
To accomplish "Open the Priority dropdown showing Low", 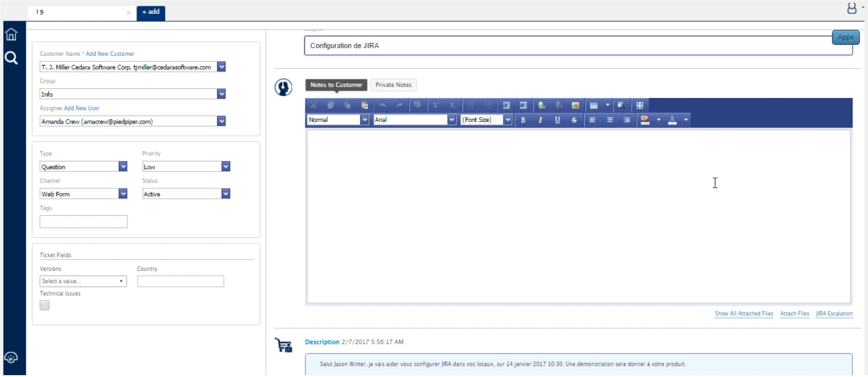I will (225, 166).
